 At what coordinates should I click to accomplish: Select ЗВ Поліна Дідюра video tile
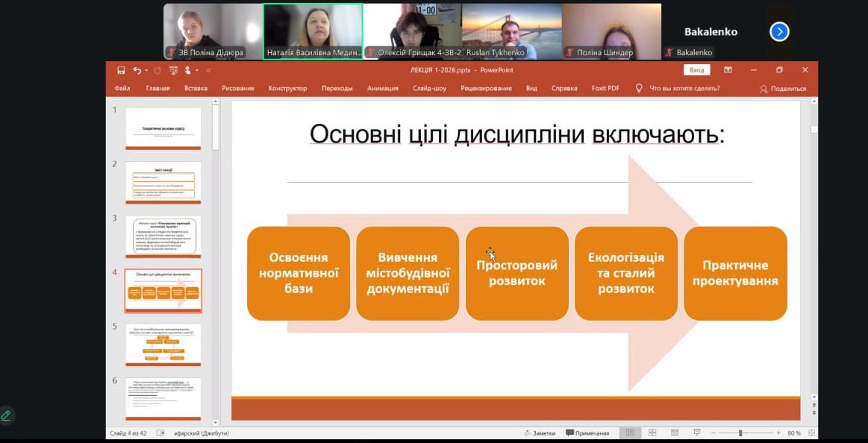click(213, 31)
